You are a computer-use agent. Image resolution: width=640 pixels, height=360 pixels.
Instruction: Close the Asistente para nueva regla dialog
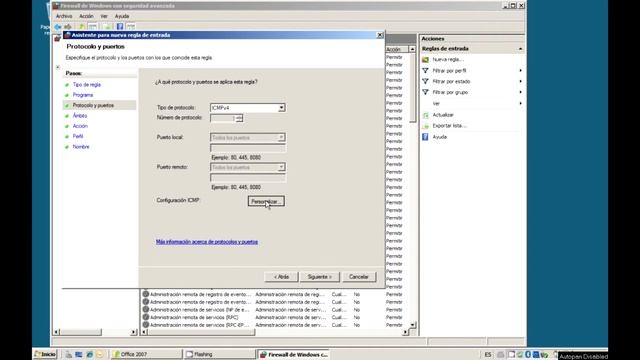coord(380,35)
